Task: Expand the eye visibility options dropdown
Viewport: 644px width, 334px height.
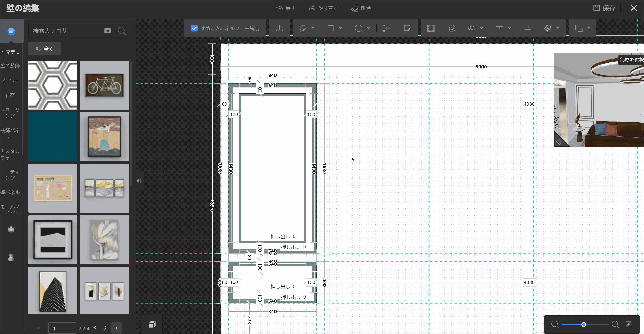Action: tap(482, 28)
